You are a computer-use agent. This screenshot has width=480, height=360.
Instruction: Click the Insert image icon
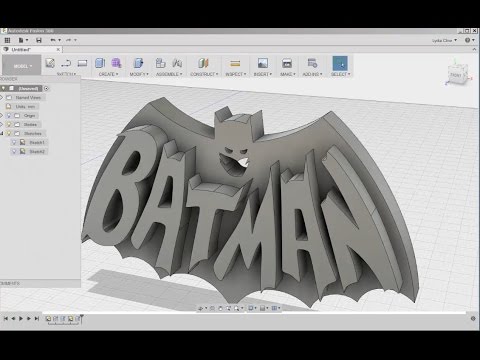tap(263, 63)
